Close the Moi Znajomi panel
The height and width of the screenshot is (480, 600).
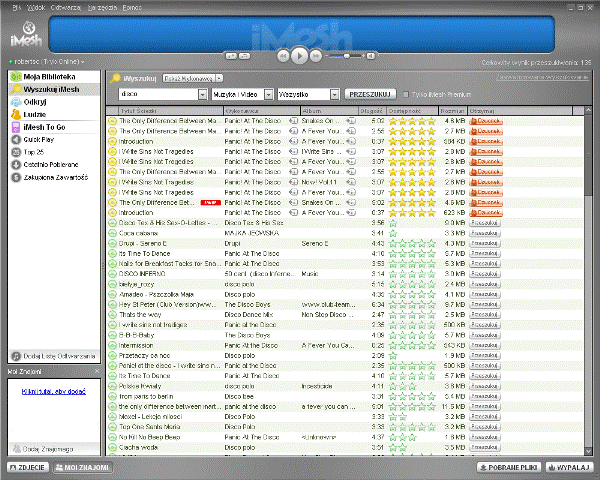click(x=97, y=371)
